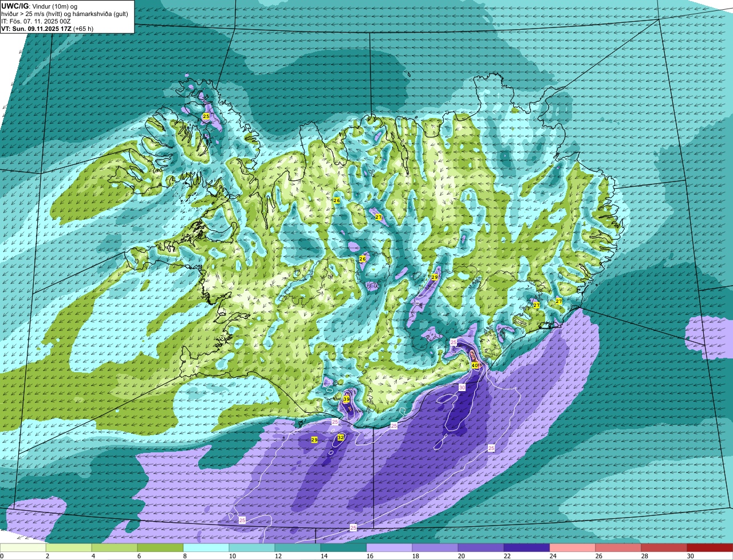
Task: Click the yellow '25' gust label in the Westfjords
Action: tap(206, 116)
